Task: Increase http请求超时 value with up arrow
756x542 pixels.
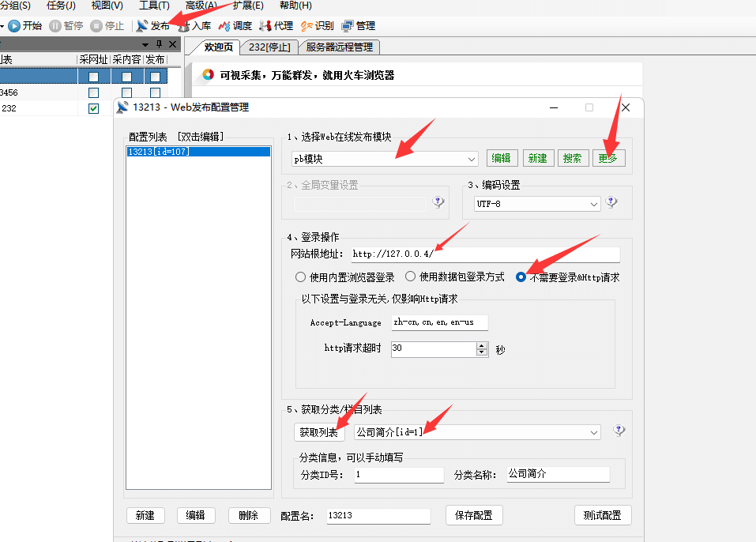Action: (x=482, y=345)
